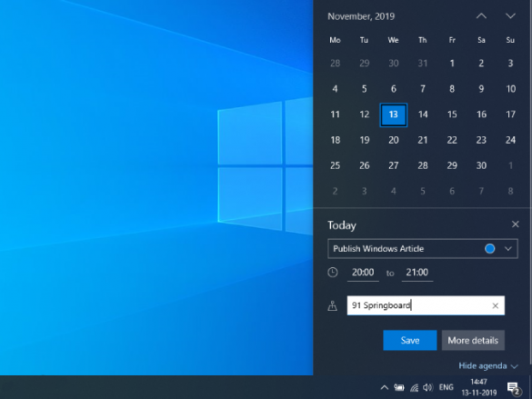Save the event
The width and height of the screenshot is (532, 399).
coord(410,340)
